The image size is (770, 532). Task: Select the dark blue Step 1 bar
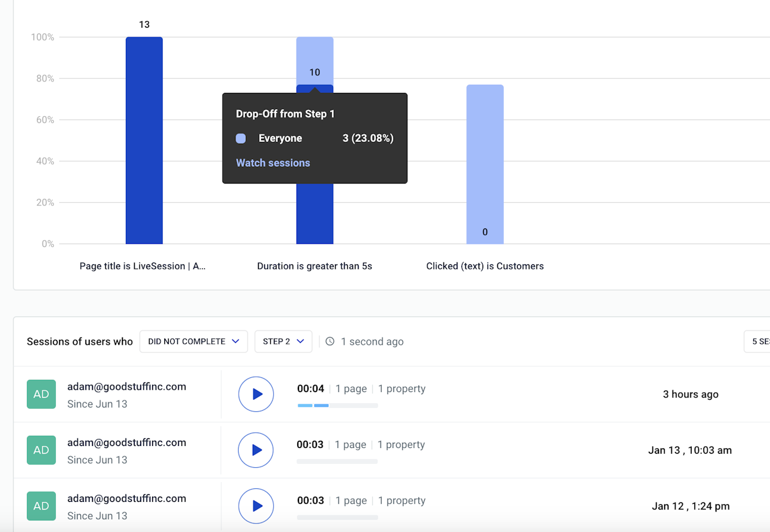point(144,141)
